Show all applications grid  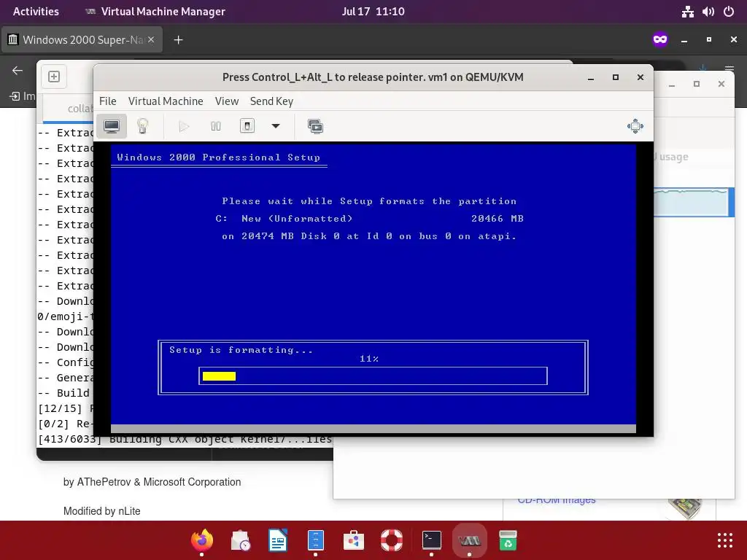(724, 540)
